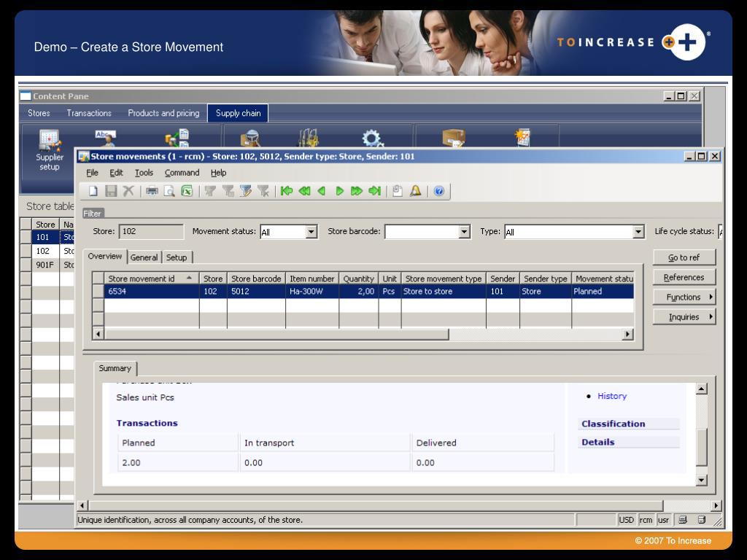This screenshot has width=747, height=560.
Task: Click the References button
Action: 684,277
